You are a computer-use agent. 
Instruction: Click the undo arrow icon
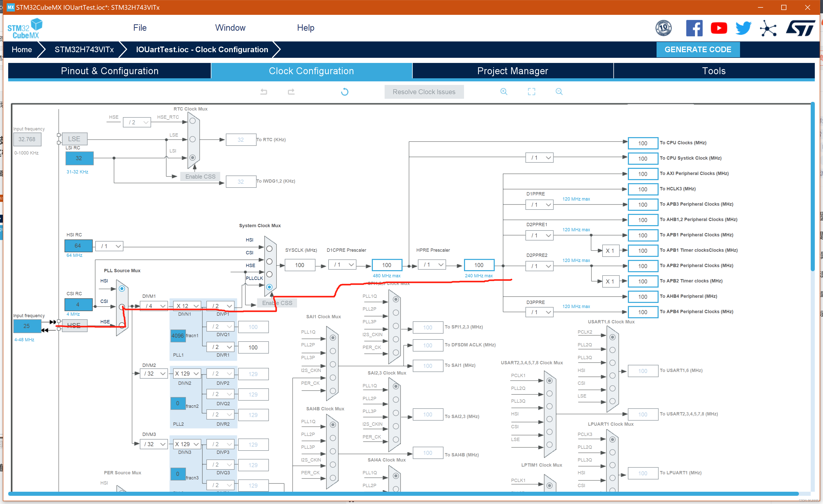tap(263, 91)
